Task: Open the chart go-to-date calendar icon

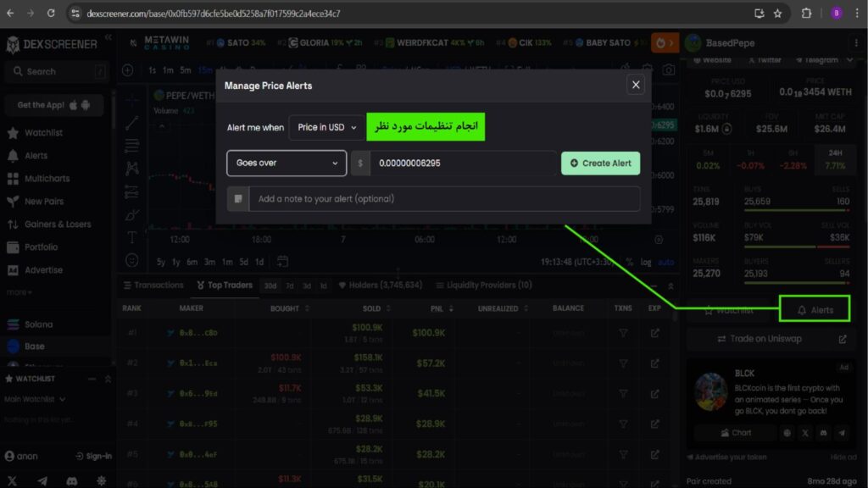Action: coord(282,261)
